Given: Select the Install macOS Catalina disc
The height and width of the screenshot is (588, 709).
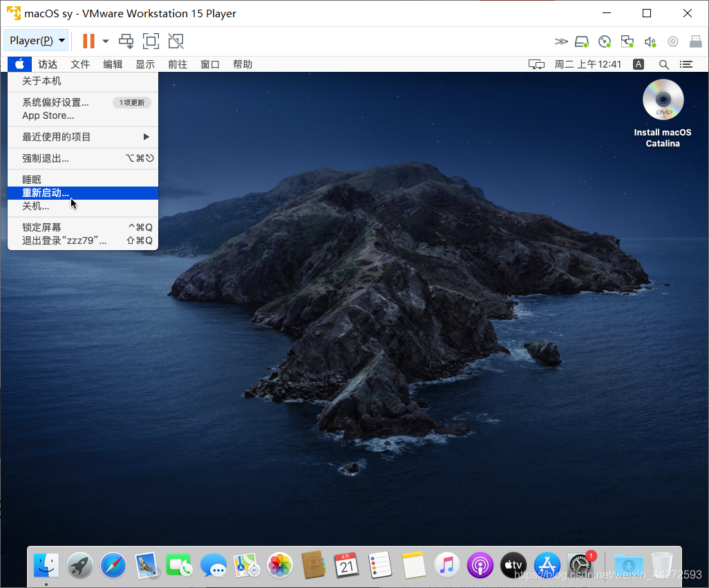Looking at the screenshot, I should coord(663,101).
